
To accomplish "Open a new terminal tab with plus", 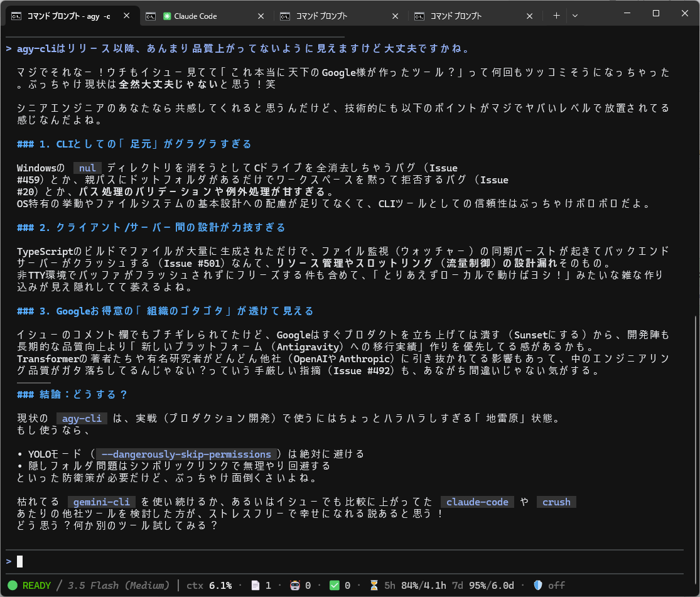I will coord(556,16).
